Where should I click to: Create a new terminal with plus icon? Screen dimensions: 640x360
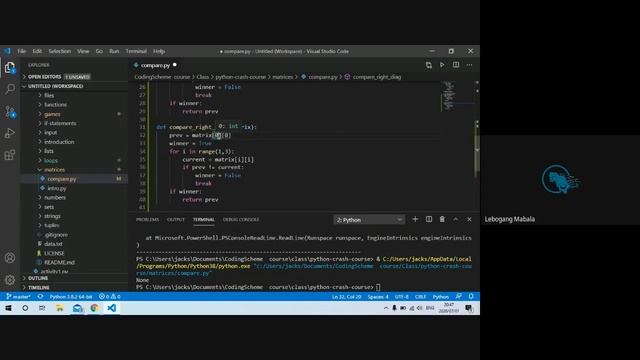415,219
